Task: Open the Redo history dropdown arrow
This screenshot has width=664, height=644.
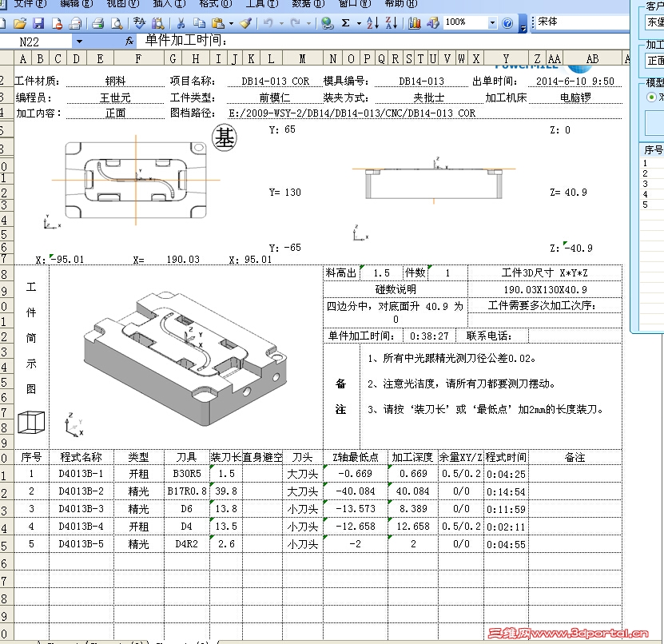Action: (x=308, y=23)
